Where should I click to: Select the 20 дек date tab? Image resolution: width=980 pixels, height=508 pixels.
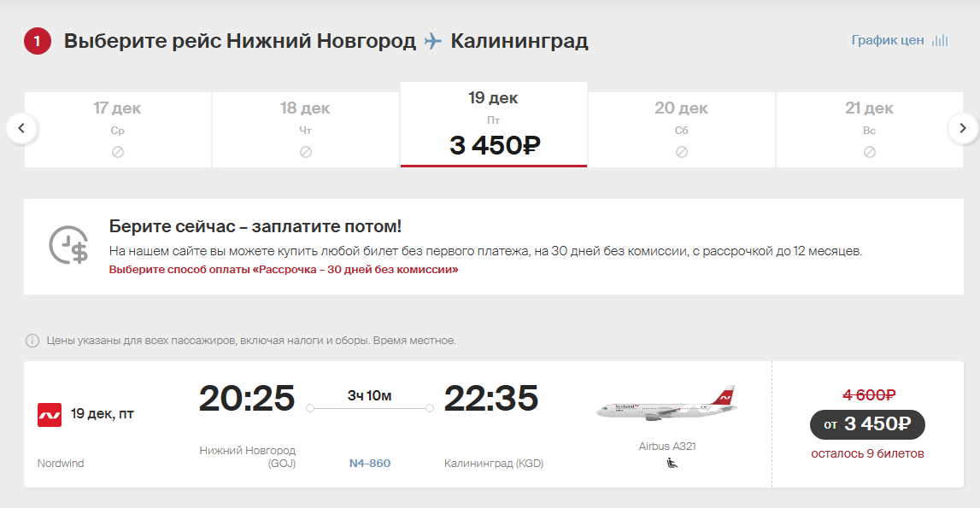click(x=681, y=130)
